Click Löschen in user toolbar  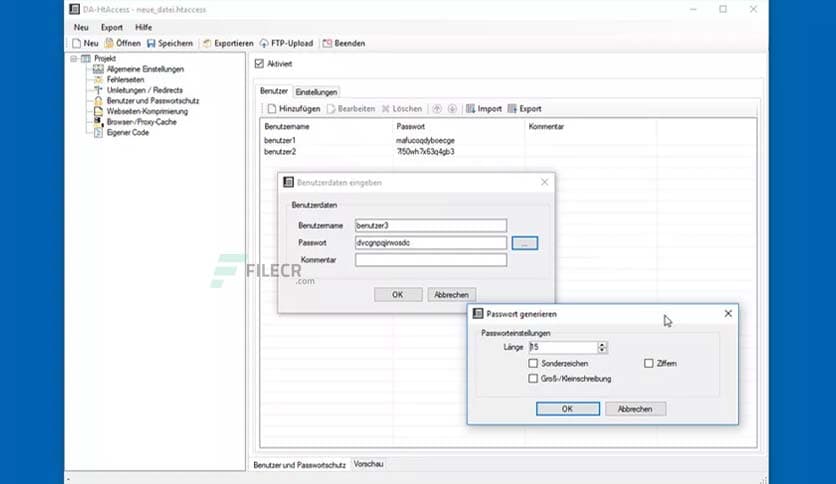(x=401, y=109)
